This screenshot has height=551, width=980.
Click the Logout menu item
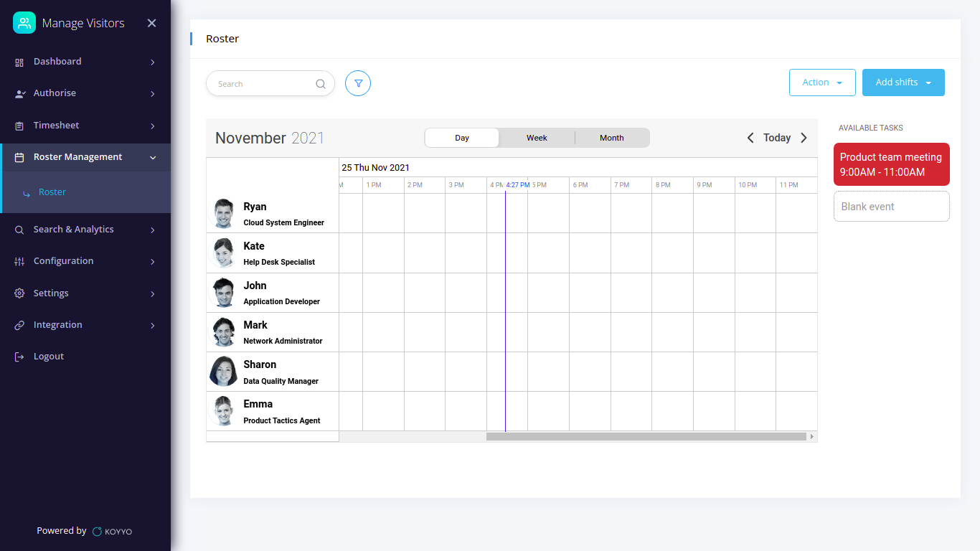tap(85, 357)
